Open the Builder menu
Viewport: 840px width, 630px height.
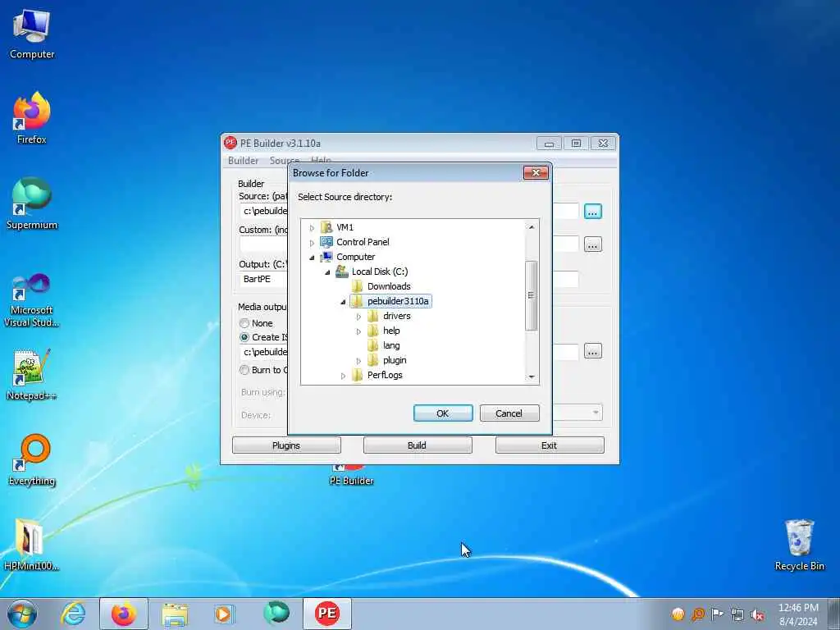click(x=243, y=161)
